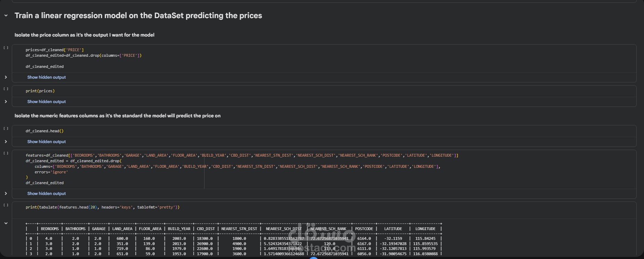Select the 'Isolate the price column' text cell
The width and height of the screenshot is (644, 259).
(84, 35)
